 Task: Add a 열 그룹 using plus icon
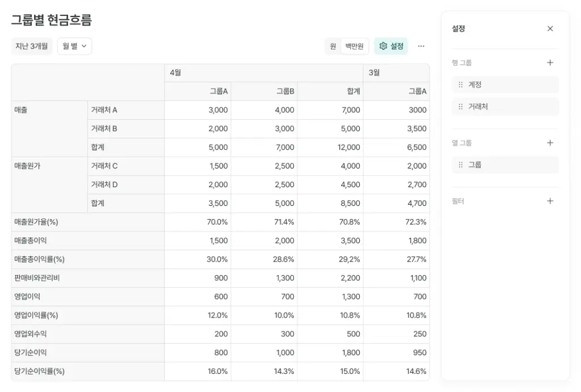tap(549, 142)
